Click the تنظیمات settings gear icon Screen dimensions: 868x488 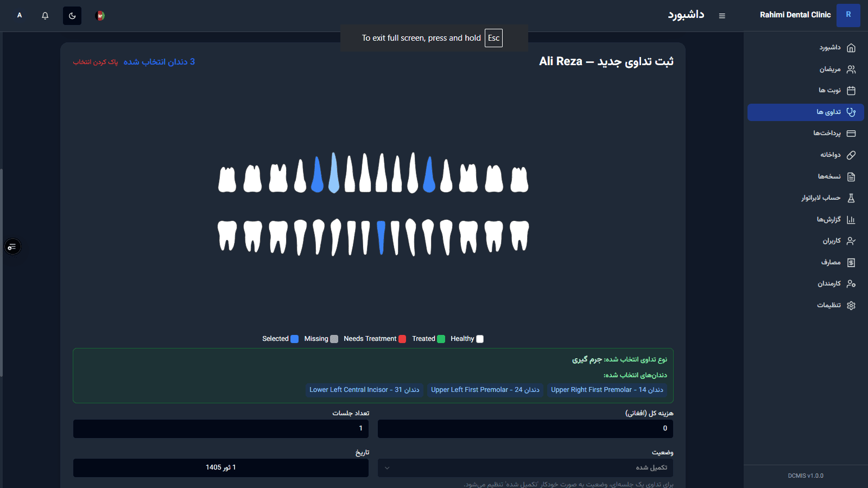pyautogui.click(x=851, y=306)
